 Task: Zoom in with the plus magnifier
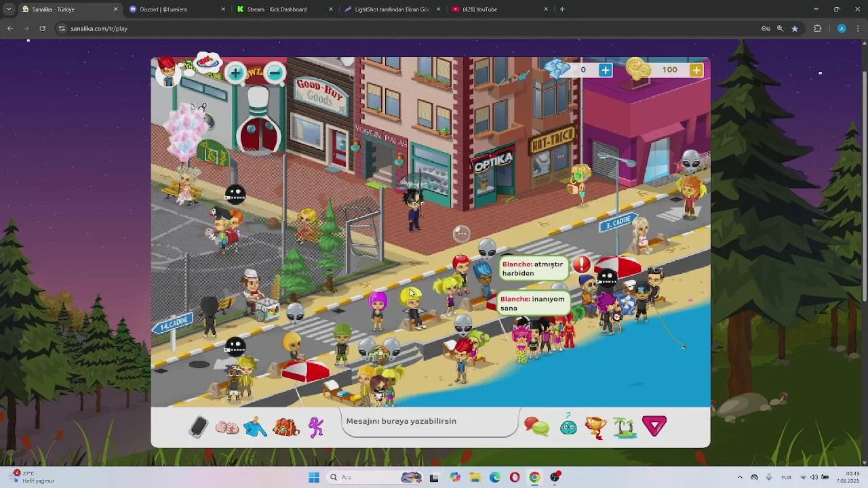pos(235,73)
